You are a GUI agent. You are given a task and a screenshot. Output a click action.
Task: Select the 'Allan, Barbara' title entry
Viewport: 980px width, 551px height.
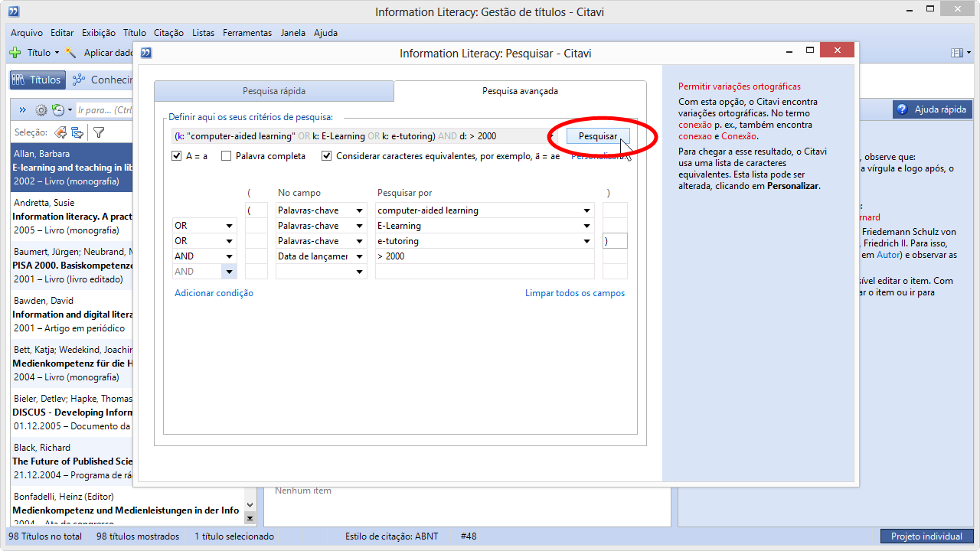[x=72, y=168]
